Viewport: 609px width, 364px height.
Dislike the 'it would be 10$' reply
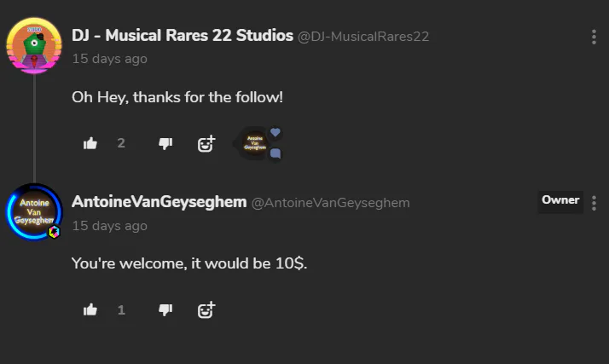[165, 309]
